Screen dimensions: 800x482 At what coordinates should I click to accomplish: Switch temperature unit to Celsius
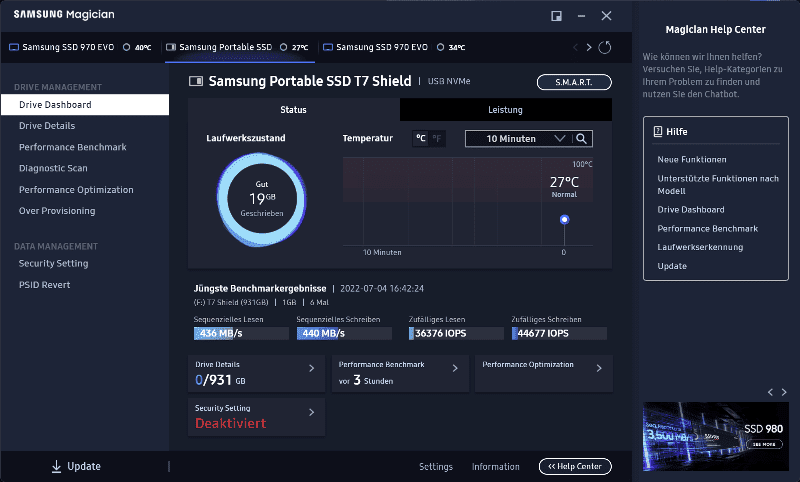(421, 139)
